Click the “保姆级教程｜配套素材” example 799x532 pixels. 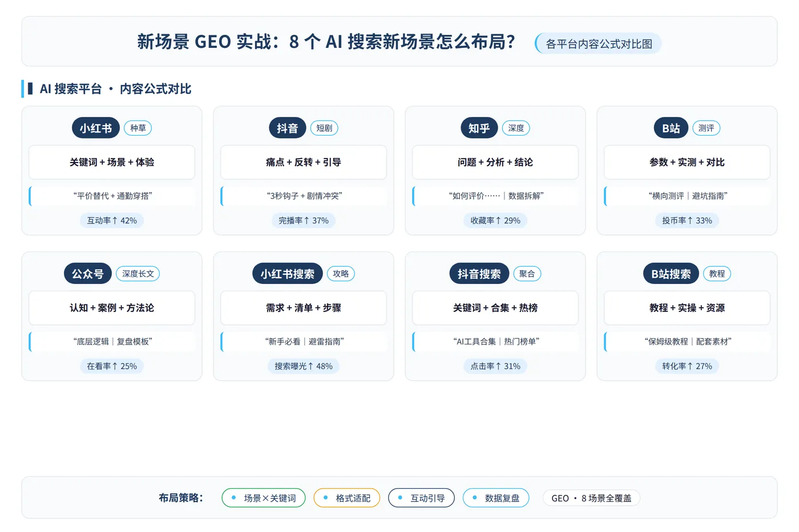(x=687, y=342)
